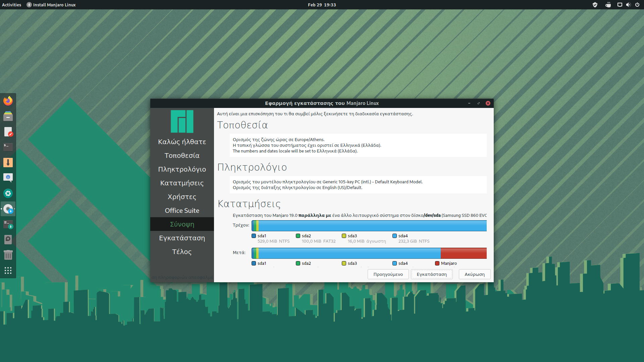Launch the text editor dock icon
644x362 pixels.
[x=8, y=132]
